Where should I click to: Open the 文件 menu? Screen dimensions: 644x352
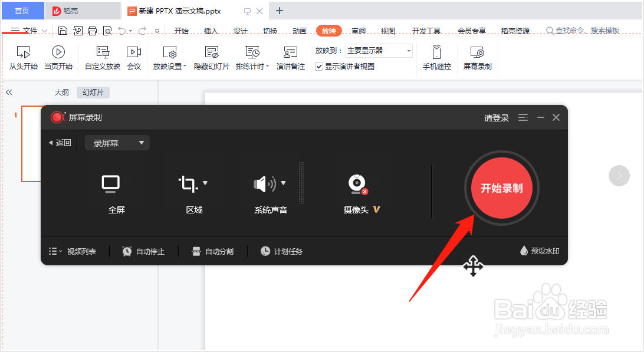[x=29, y=31]
